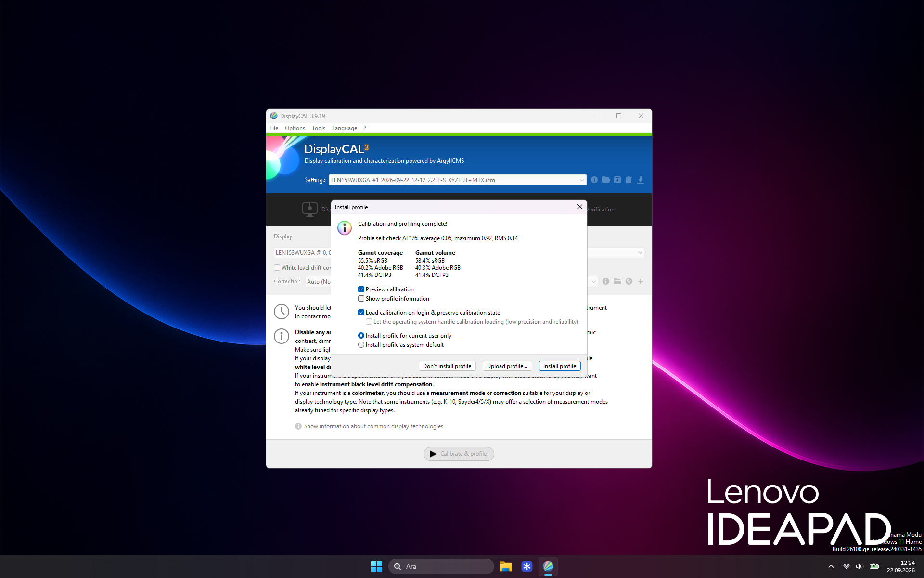Click the create profile archive icon beside Settings

617,180
